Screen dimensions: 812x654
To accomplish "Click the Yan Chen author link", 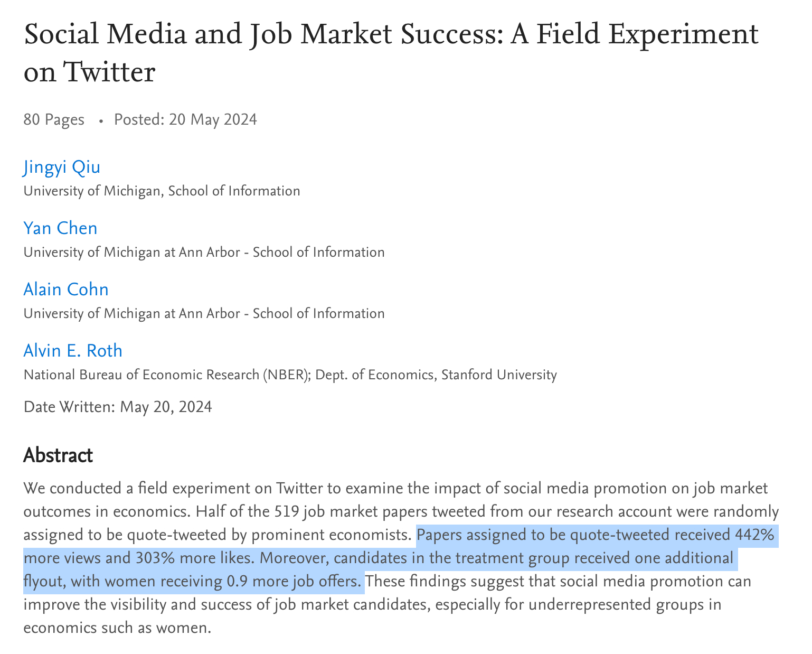I will click(x=60, y=229).
